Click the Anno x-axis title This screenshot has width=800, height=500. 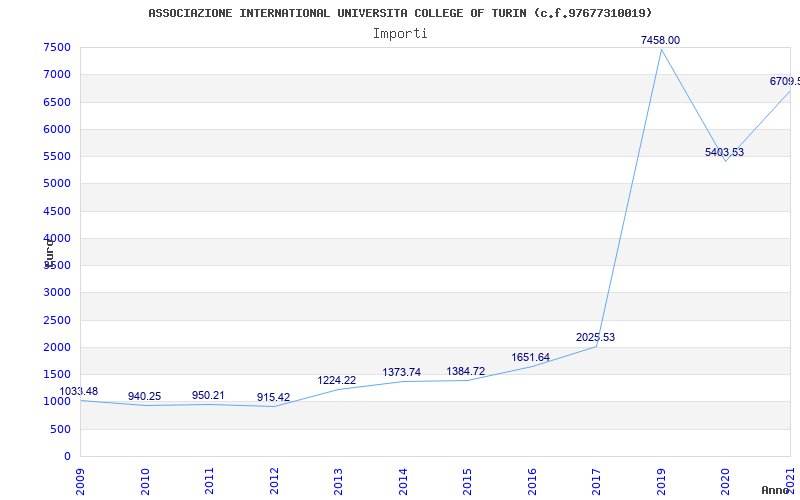coord(776,490)
